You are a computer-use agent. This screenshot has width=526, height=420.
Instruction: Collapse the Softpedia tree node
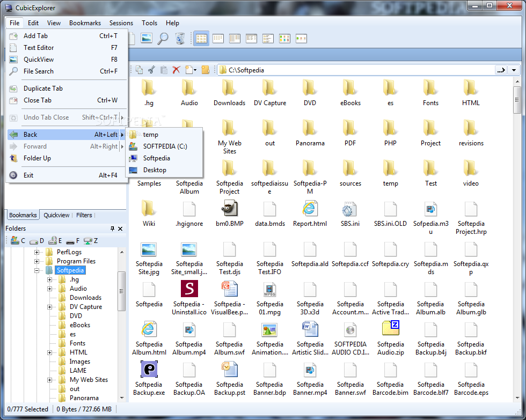coord(37,270)
